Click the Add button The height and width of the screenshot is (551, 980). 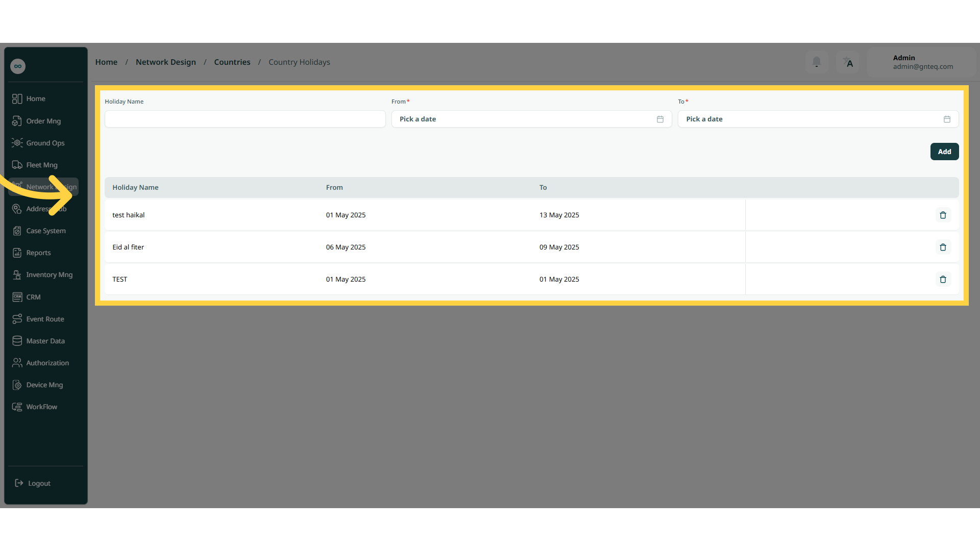(944, 152)
